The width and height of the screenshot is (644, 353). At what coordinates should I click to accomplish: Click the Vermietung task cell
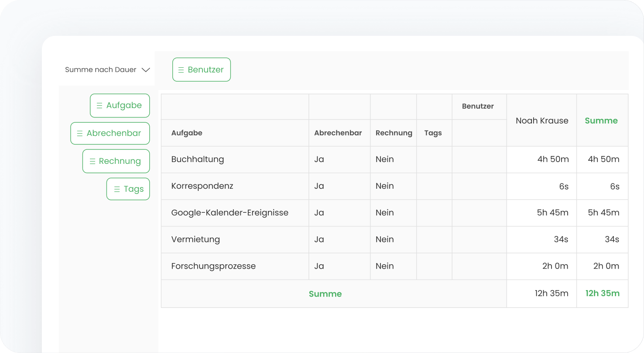click(195, 239)
